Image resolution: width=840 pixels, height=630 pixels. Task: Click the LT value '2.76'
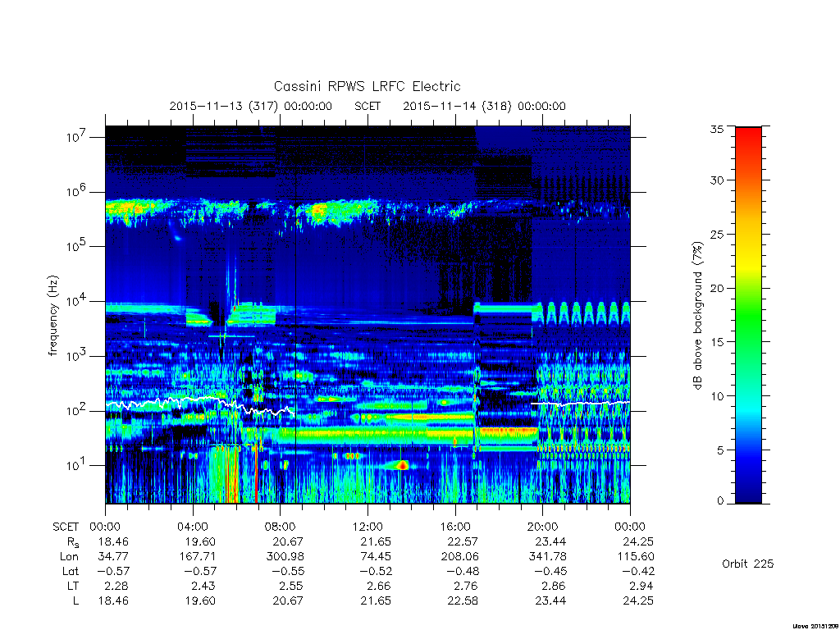click(x=466, y=586)
